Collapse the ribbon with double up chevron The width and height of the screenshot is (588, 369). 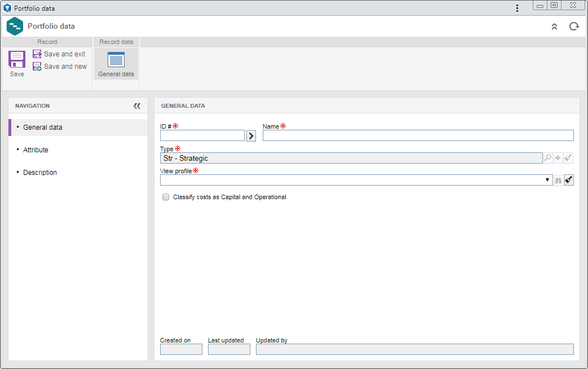pos(554,27)
